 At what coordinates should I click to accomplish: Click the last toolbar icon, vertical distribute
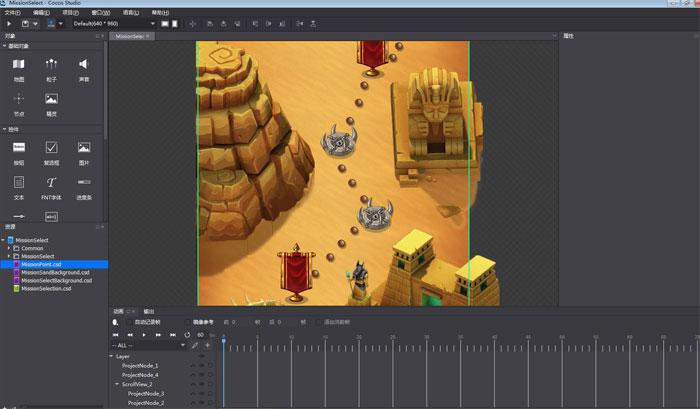coord(313,24)
